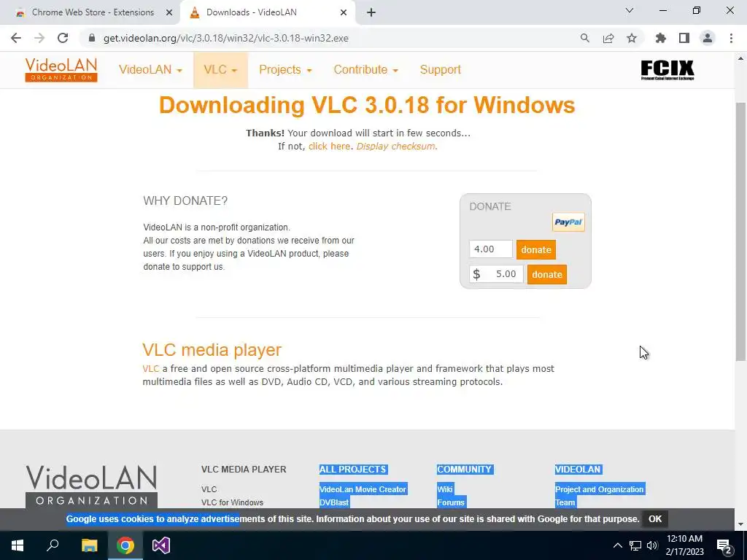Image resolution: width=747 pixels, height=560 pixels.
Task: Open the Wiki community link
Action: [444, 489]
